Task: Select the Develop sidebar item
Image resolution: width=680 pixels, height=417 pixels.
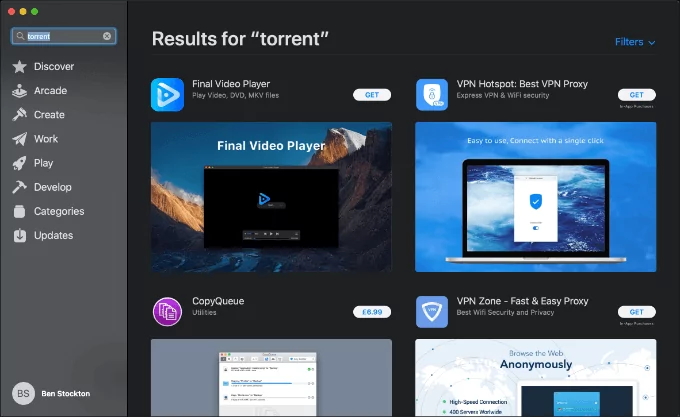Action: coord(52,187)
